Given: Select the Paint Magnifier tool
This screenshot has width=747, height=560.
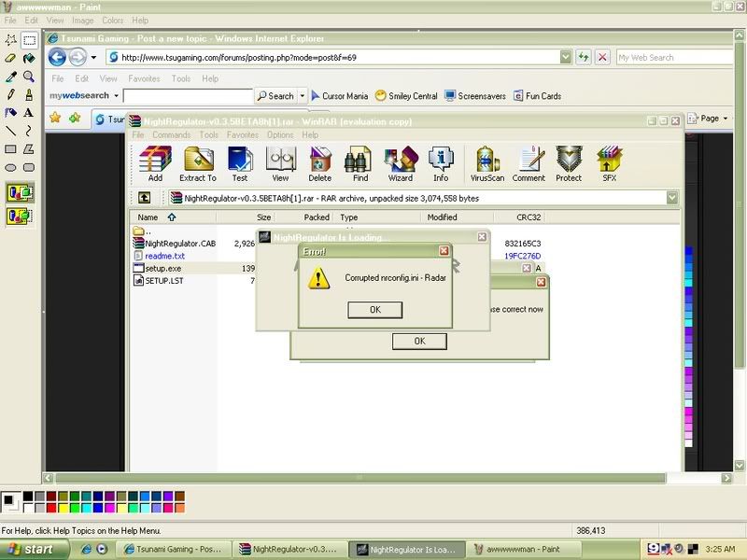Looking at the screenshot, I should (29, 77).
